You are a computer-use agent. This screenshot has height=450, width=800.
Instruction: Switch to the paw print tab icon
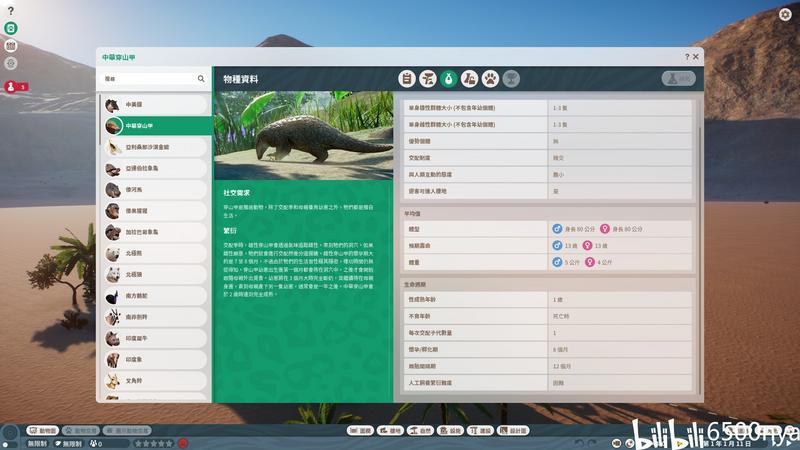pyautogui.click(x=490, y=79)
